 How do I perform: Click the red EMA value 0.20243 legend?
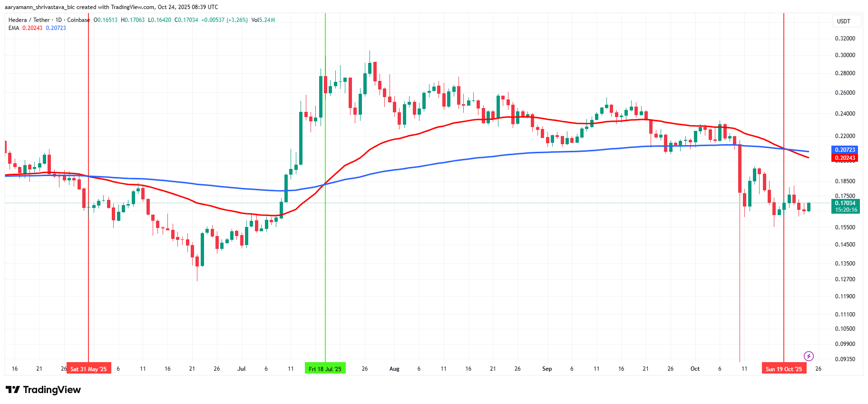coord(32,28)
